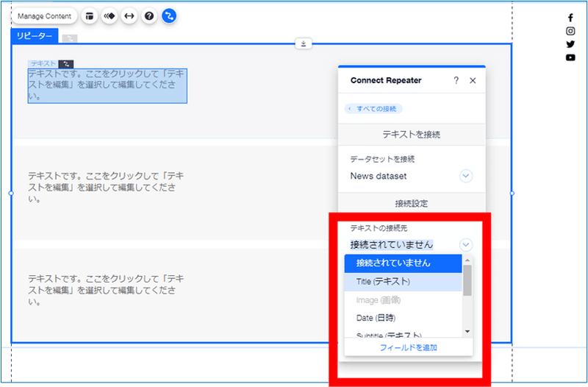This screenshot has width=588, height=387.
Task: Click connect icon next to テキスト label
Action: click(66, 64)
